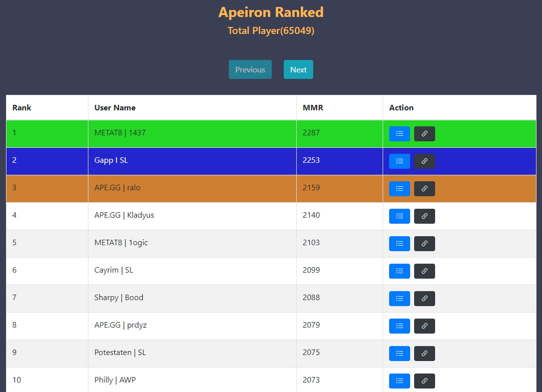Open the list icon for APE.GG | Kladyus

click(399, 216)
